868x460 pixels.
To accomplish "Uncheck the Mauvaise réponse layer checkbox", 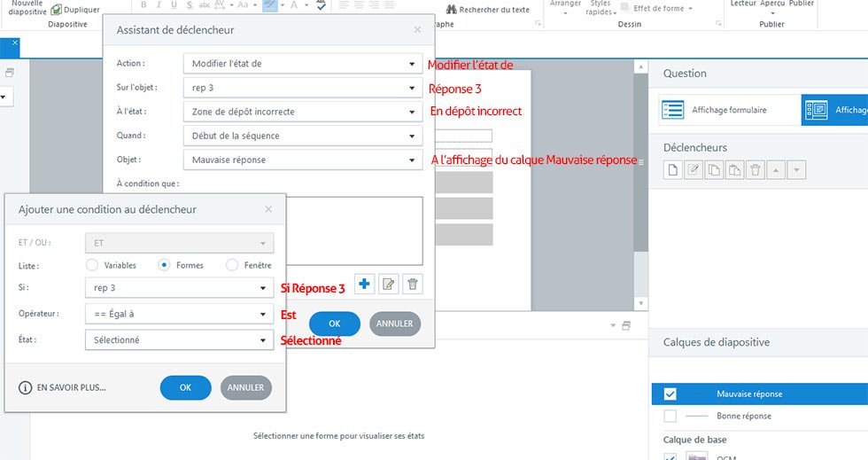I will (670, 394).
